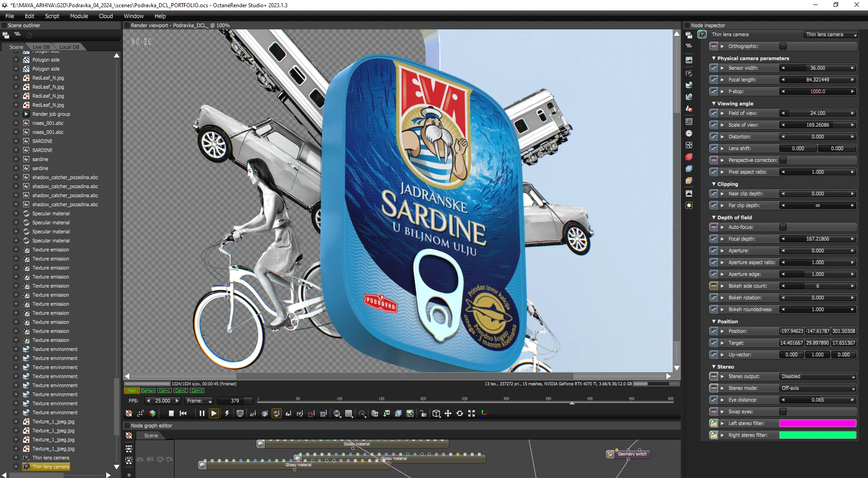The height and width of the screenshot is (478, 868).
Task: Click the lightning-bolt real-time mode icon
Action: [x=227, y=413]
